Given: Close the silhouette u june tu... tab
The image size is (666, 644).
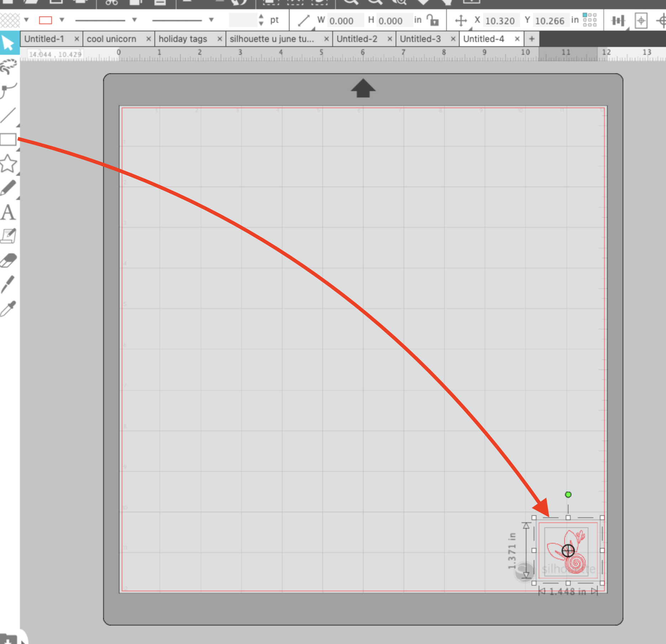Looking at the screenshot, I should [x=326, y=39].
